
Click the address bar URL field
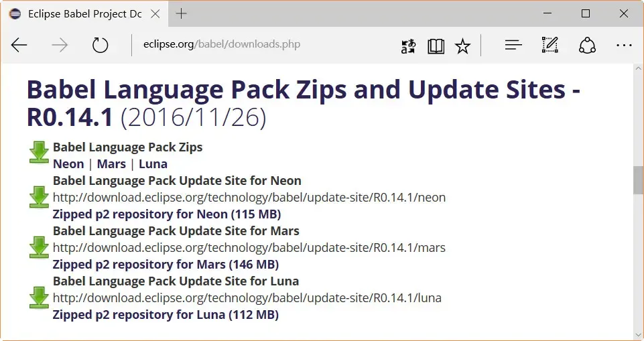[268, 45]
